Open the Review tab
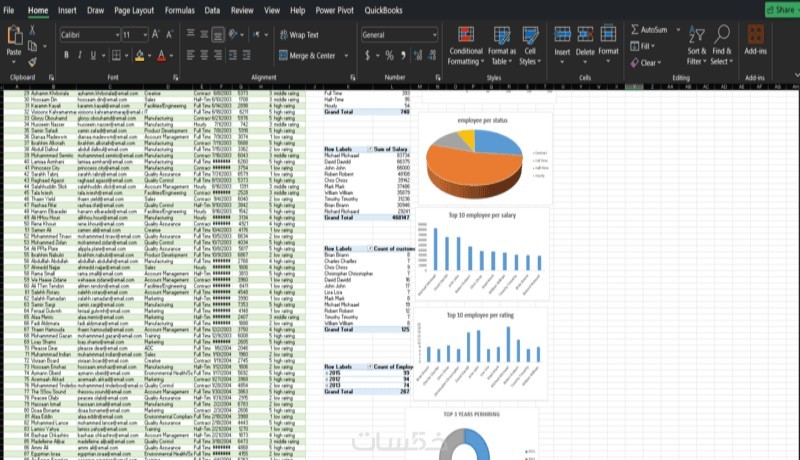 point(242,10)
